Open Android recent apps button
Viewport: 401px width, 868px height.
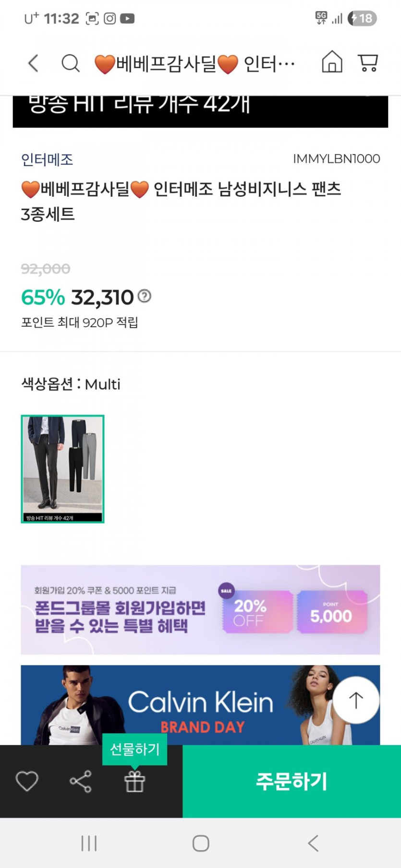(x=89, y=843)
